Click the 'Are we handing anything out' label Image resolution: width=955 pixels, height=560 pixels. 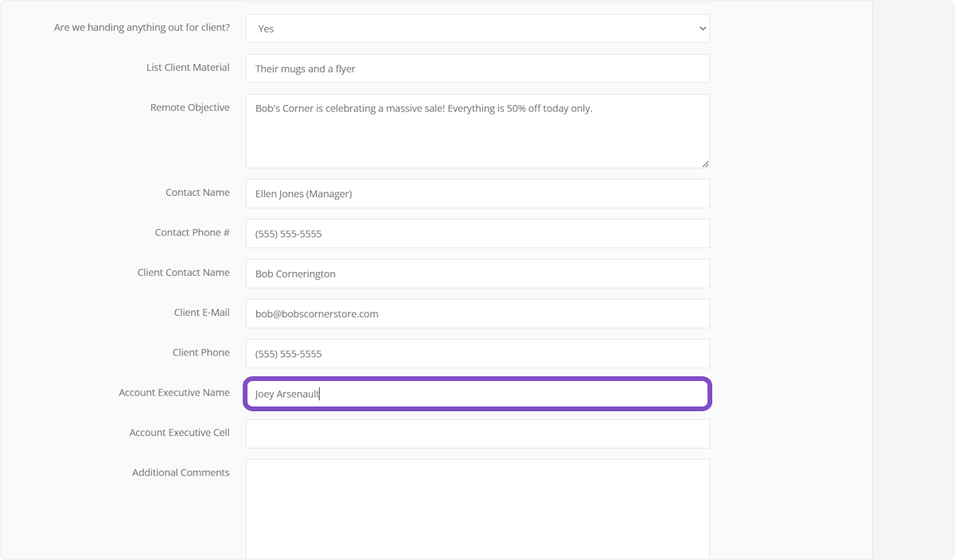coord(142,28)
